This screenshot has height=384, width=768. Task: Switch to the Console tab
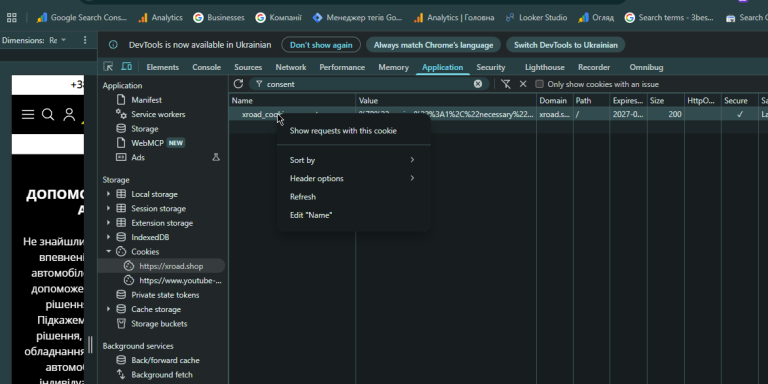click(x=206, y=67)
